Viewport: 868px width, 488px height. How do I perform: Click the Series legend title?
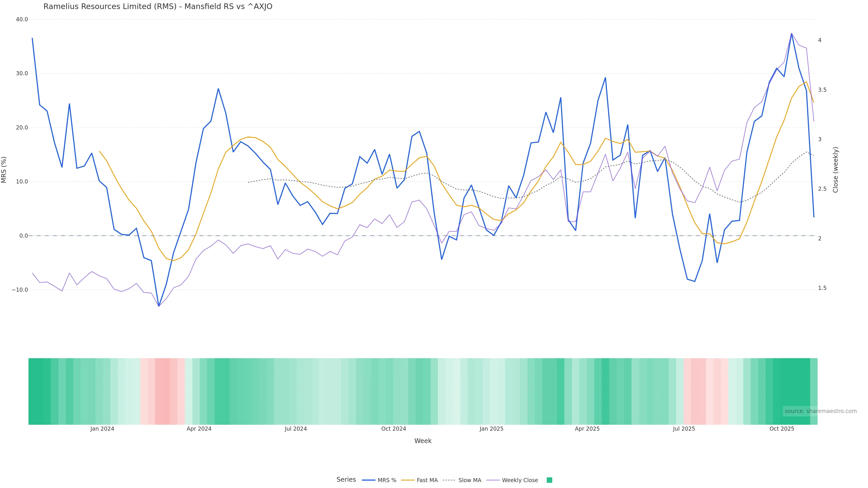(x=346, y=480)
